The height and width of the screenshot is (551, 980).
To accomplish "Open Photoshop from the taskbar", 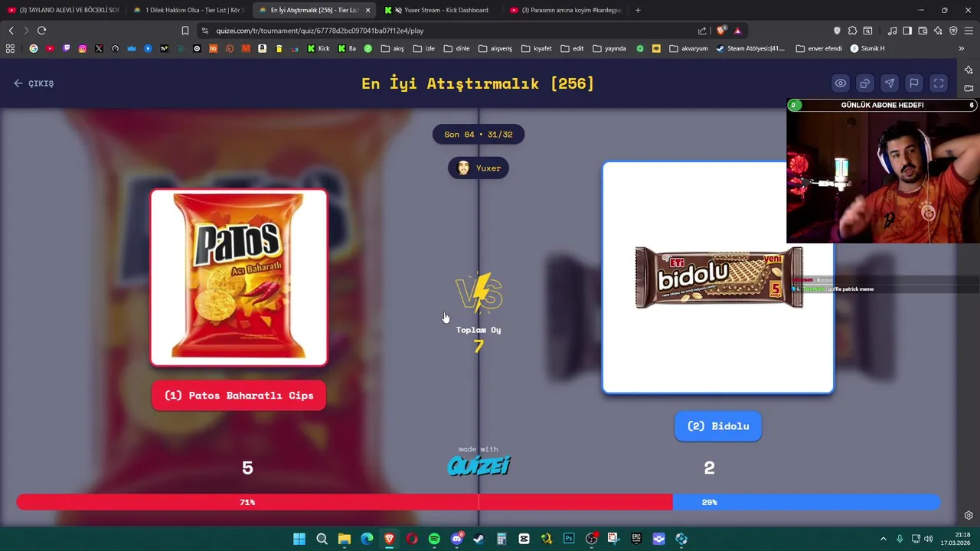I will pos(569,539).
